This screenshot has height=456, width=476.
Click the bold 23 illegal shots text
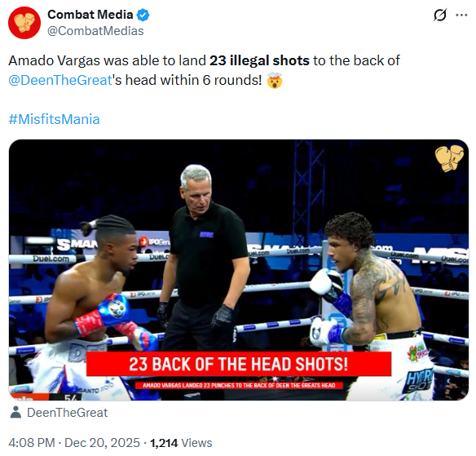coord(259,60)
